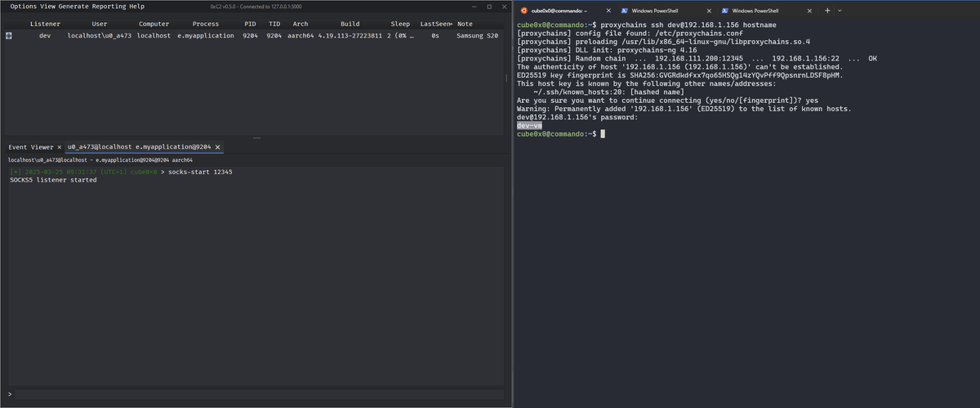980x408 pixels.
Task: Maximize the 0xC2 window
Action: pyautogui.click(x=489, y=7)
